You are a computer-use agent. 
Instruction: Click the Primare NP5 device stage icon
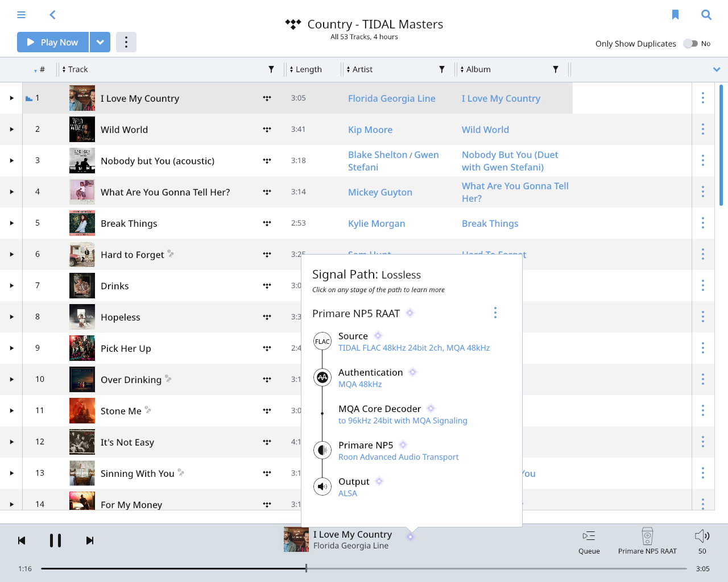(x=322, y=450)
